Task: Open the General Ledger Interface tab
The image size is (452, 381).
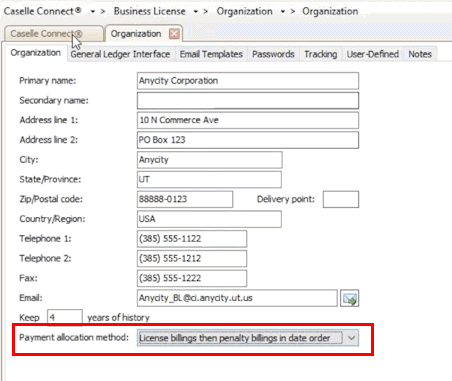Action: point(120,54)
